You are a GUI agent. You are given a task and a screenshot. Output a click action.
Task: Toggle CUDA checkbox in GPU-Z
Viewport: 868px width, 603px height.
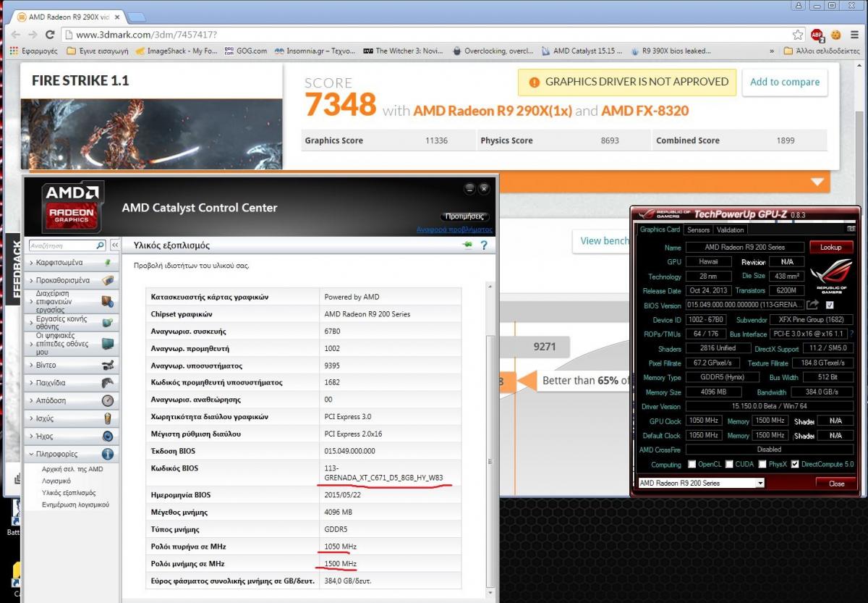[730, 464]
